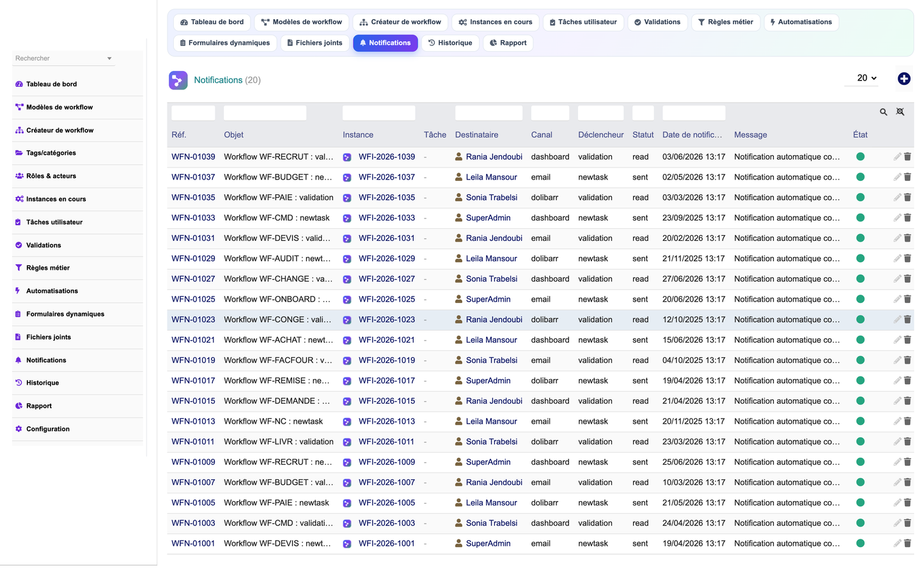Viewport: 924px width, 572px height.
Task: Edit notification WFN-01035 with pencil icon
Action: click(x=897, y=197)
